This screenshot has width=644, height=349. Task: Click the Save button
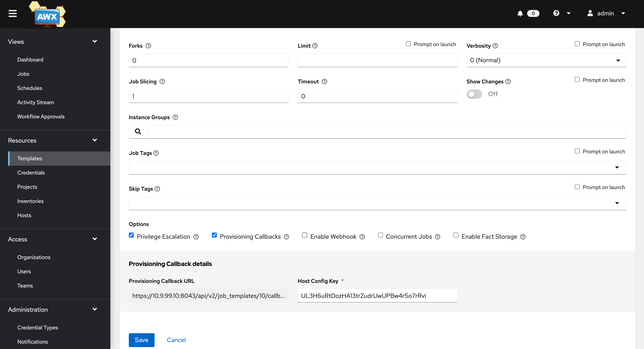(141, 340)
